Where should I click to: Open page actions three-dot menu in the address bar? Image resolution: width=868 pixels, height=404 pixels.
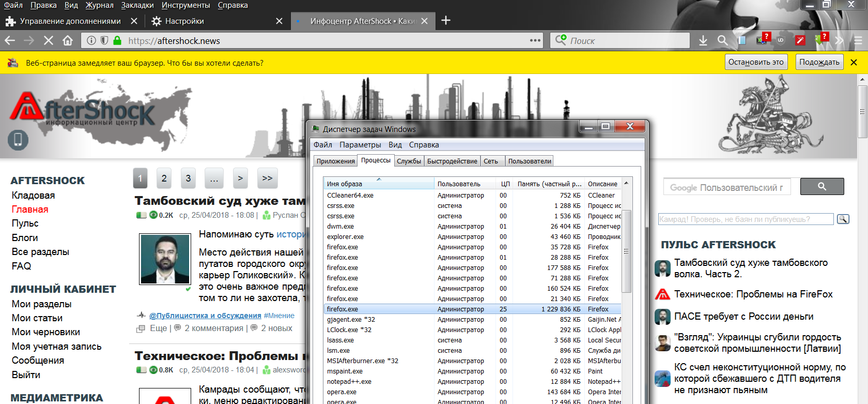point(535,40)
